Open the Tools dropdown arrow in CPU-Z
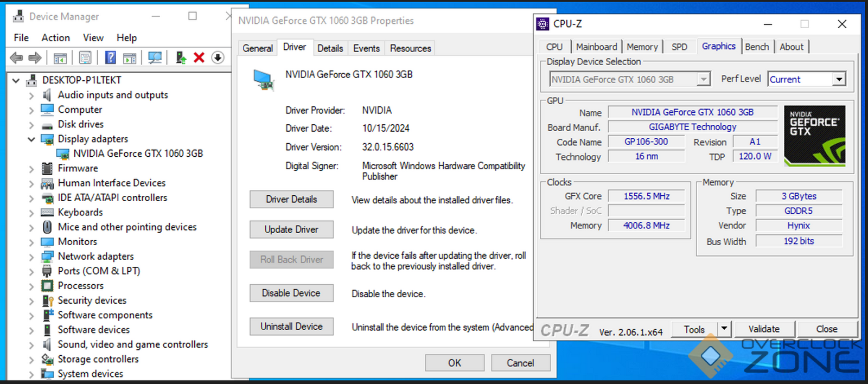Image resolution: width=868 pixels, height=384 pixels. pos(724,329)
